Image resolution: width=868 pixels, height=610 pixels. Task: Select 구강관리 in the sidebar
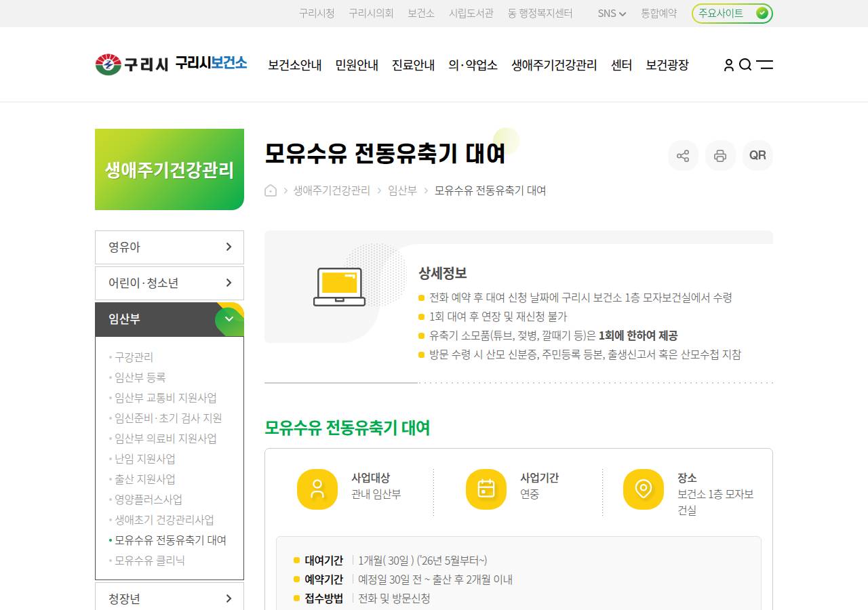click(134, 357)
